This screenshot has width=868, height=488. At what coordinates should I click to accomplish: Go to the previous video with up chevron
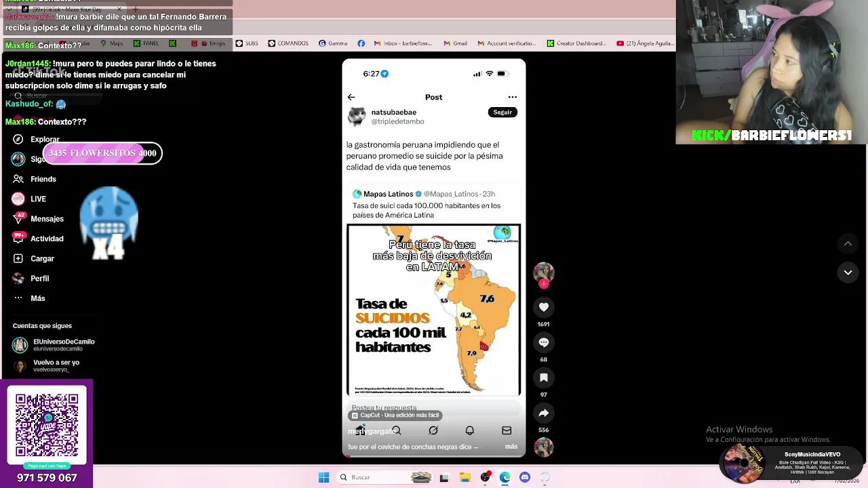tap(848, 243)
